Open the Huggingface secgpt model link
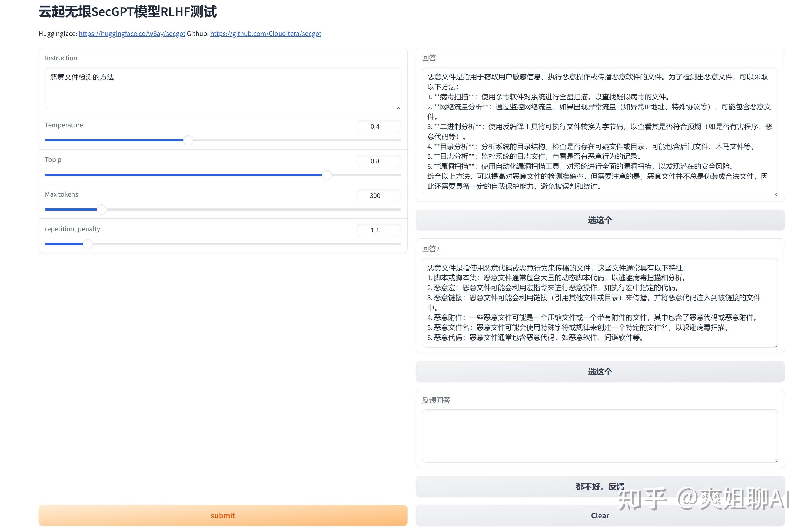 [x=132, y=34]
